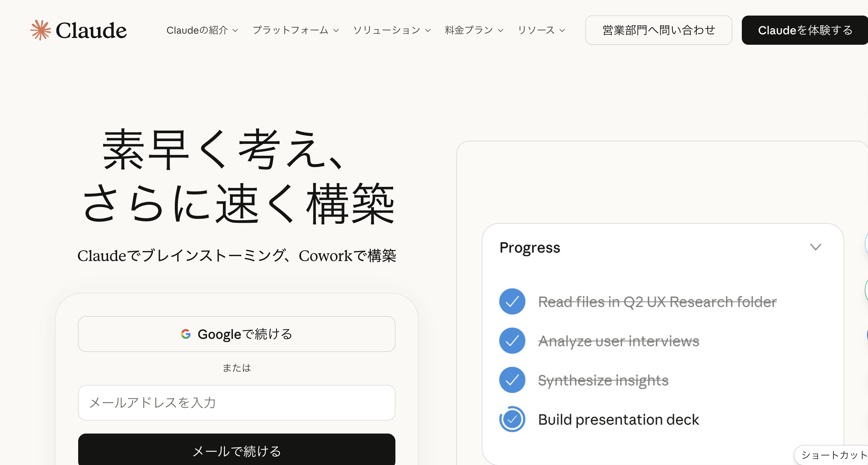Collapse the Progress panel chevron
Screen dimensions: 868x465
point(815,247)
